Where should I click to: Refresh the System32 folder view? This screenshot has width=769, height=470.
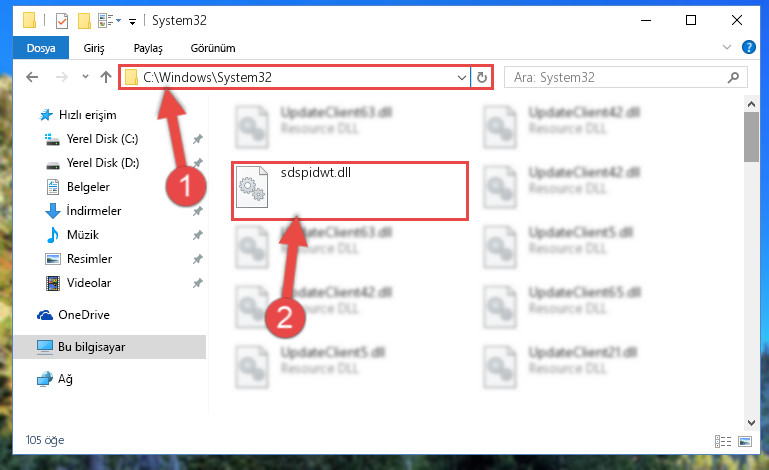point(482,78)
